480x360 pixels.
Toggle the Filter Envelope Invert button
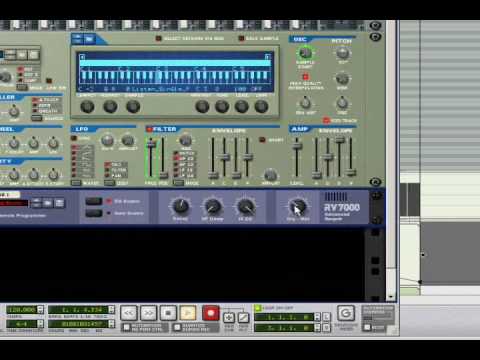pyautogui.click(x=262, y=140)
